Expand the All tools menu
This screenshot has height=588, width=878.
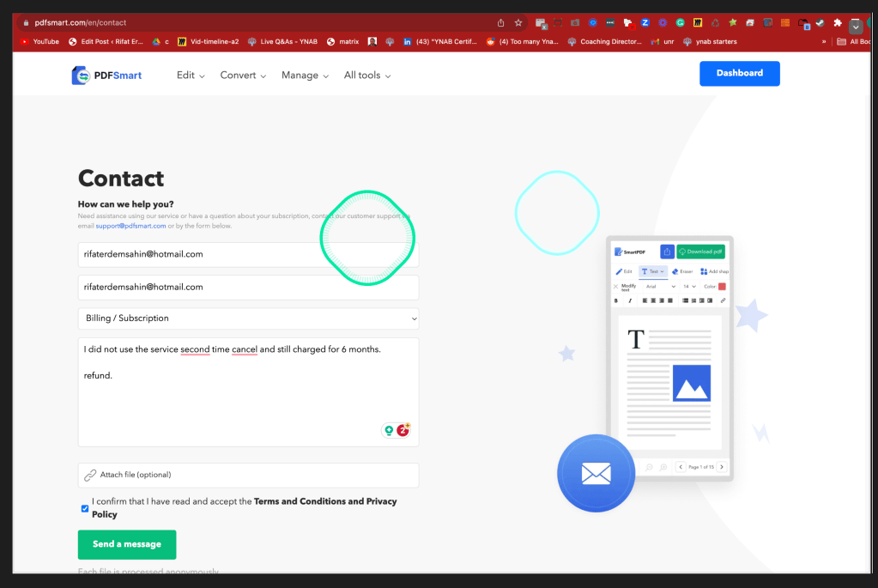click(367, 75)
